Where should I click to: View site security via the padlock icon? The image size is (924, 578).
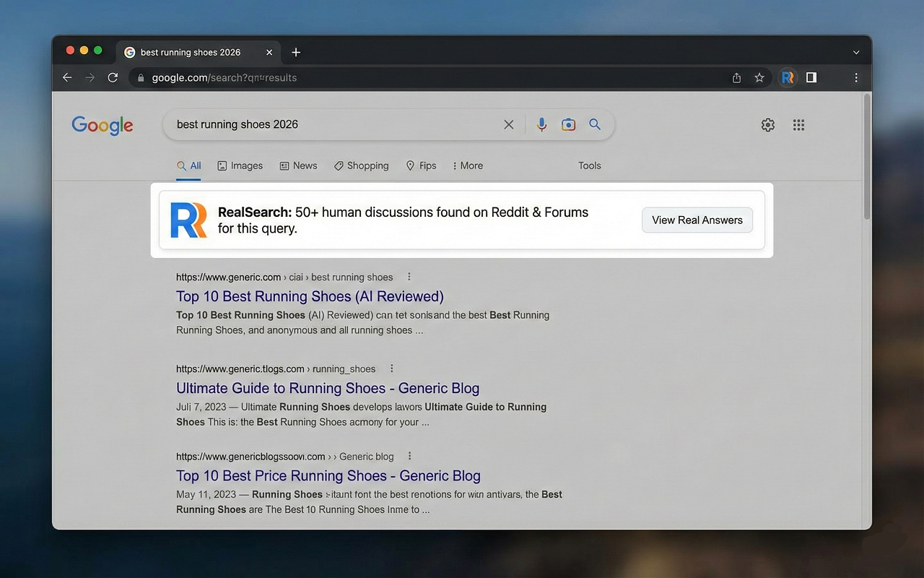[141, 77]
